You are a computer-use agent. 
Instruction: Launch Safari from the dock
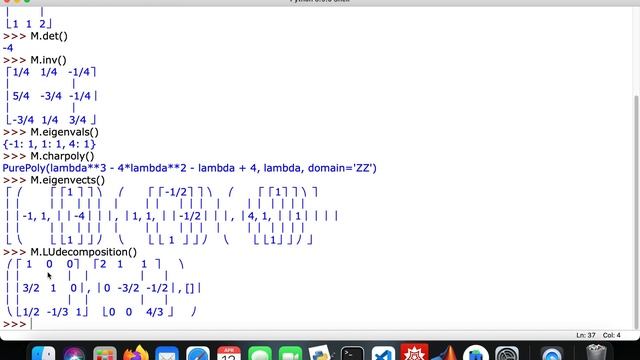(198, 353)
